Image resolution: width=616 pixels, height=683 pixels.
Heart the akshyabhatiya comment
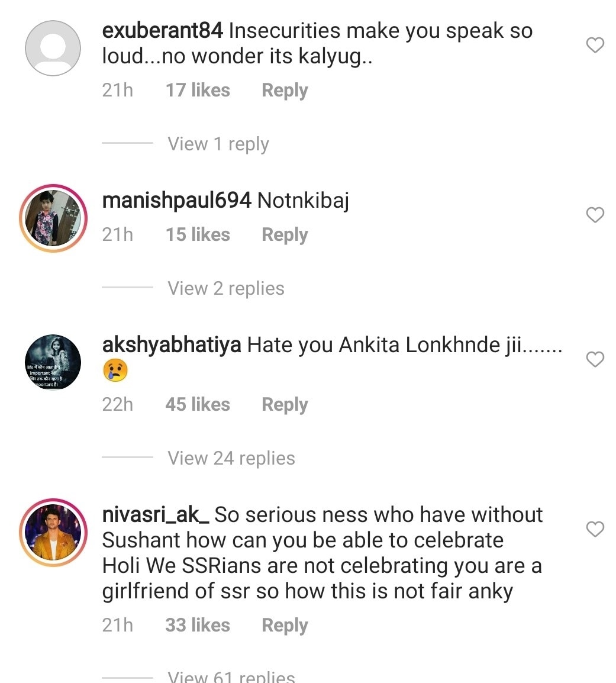595,359
